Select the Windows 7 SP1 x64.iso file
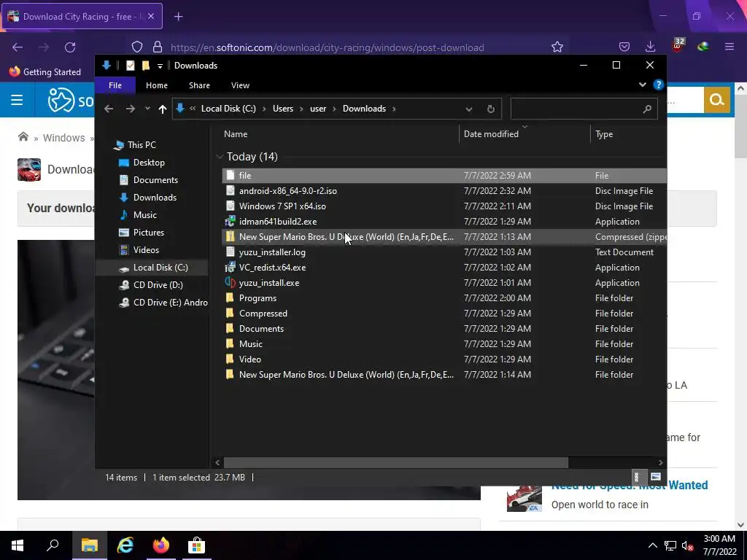The image size is (747, 560). pyautogui.click(x=282, y=206)
